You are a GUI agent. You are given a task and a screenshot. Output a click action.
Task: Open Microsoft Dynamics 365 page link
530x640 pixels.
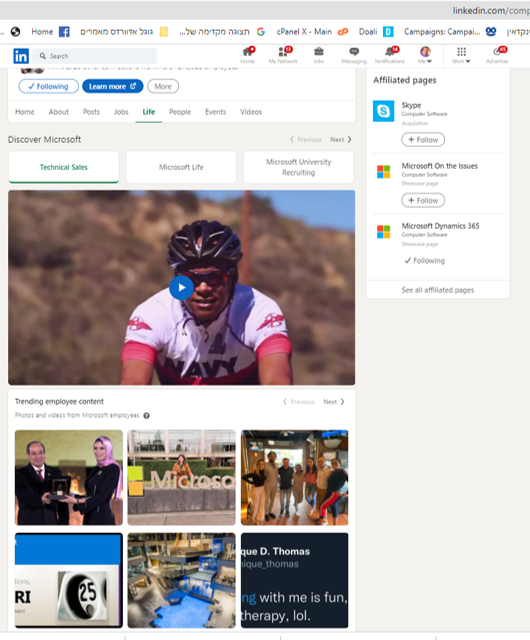(440, 226)
